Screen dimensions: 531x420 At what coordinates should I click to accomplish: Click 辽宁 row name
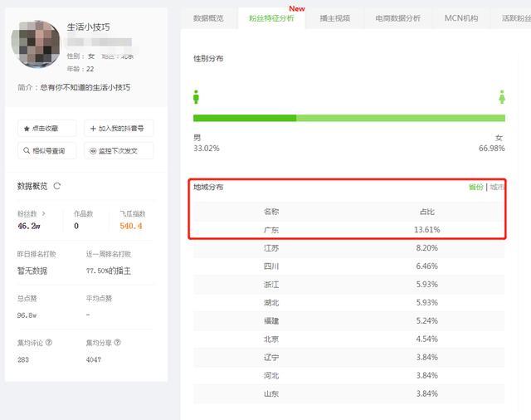coord(271,358)
